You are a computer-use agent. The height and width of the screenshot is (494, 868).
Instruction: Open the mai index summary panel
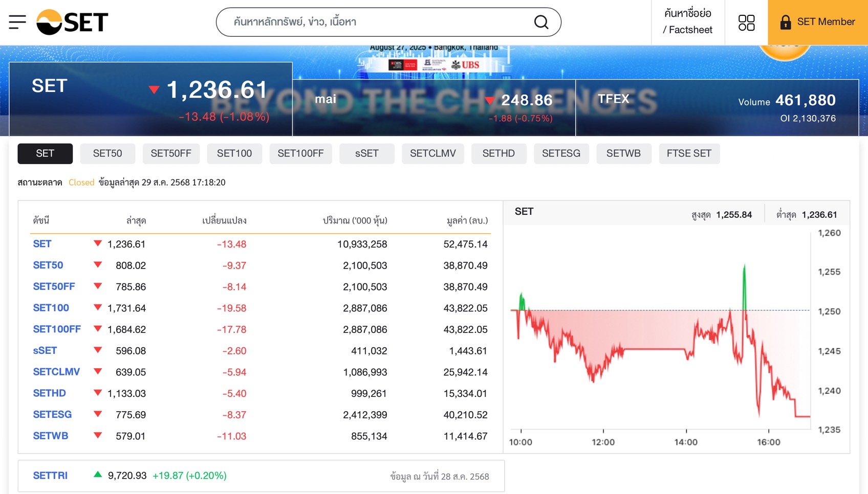coord(434,107)
